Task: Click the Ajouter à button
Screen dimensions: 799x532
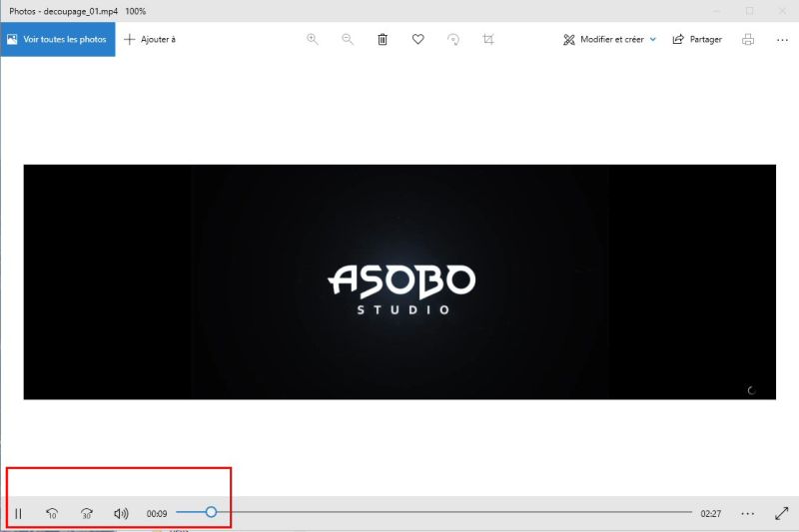Action: click(x=150, y=39)
